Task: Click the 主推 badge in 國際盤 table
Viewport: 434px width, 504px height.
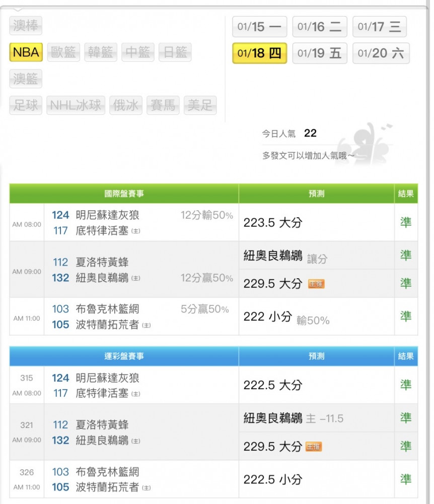Action: pyautogui.click(x=316, y=284)
